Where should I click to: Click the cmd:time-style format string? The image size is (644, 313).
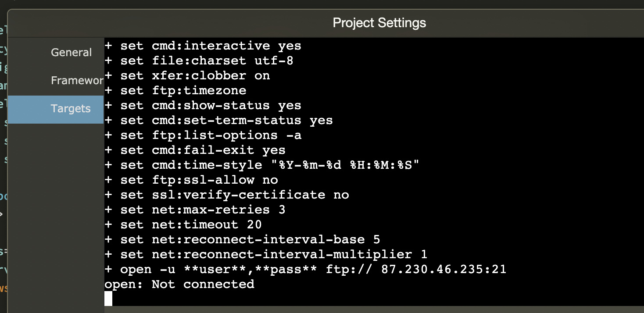click(346, 165)
